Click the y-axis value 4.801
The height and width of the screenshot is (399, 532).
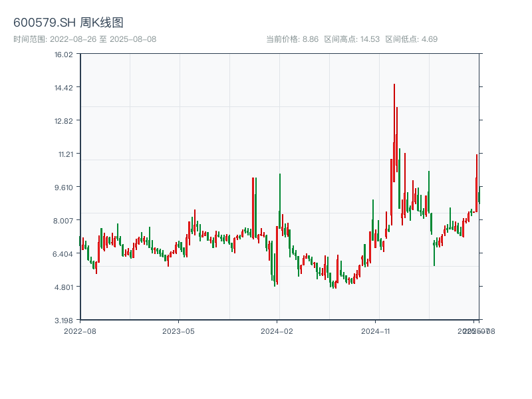tap(64, 287)
